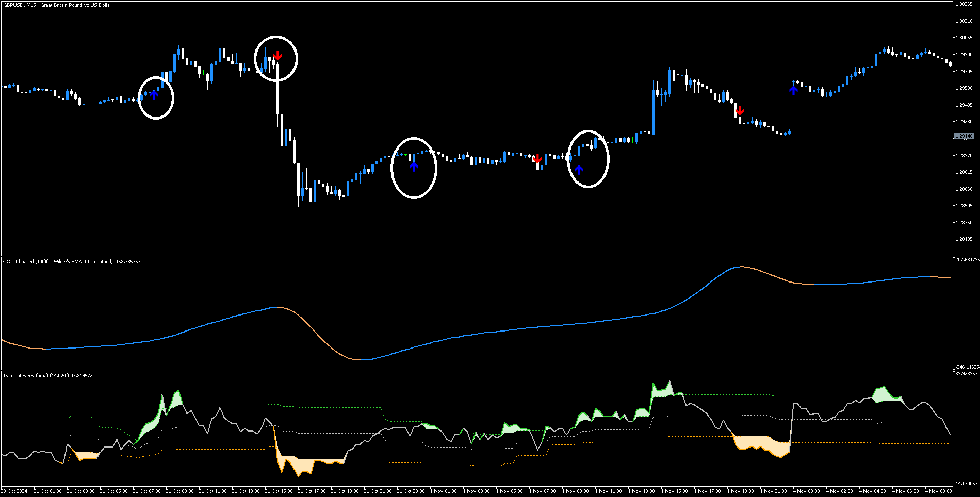Viewport: 980px width, 497px height.
Task: Select the red down arrow near 1 Nov 07:00
Action: tap(537, 158)
